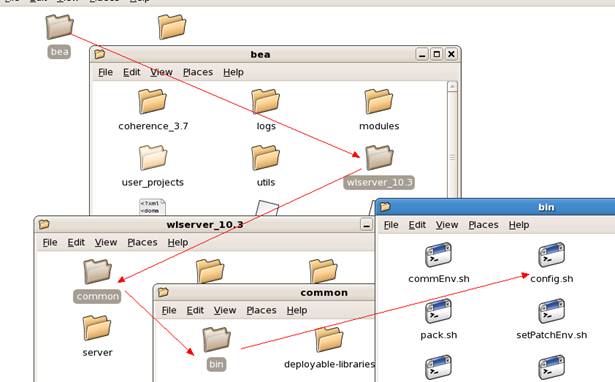Select the commEnv.sh script icon
Screen dimensions: 615x382
[439, 255]
